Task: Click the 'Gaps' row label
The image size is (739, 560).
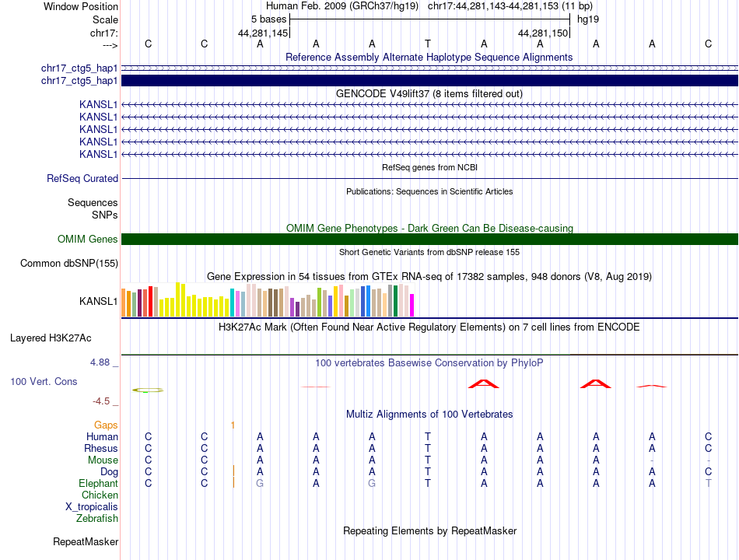Action: (x=106, y=425)
